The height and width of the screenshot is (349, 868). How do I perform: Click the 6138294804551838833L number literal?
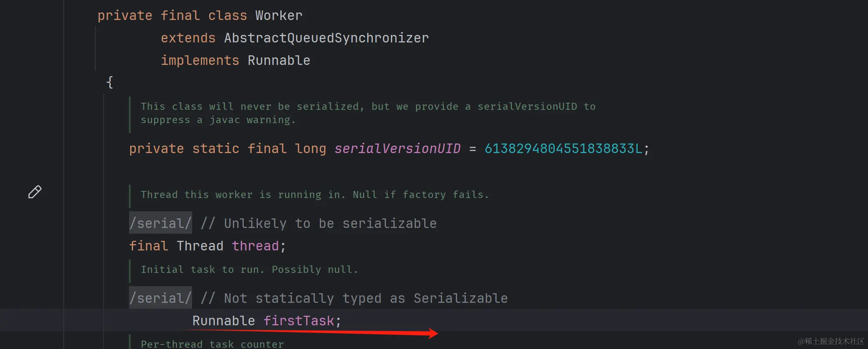[563, 149]
